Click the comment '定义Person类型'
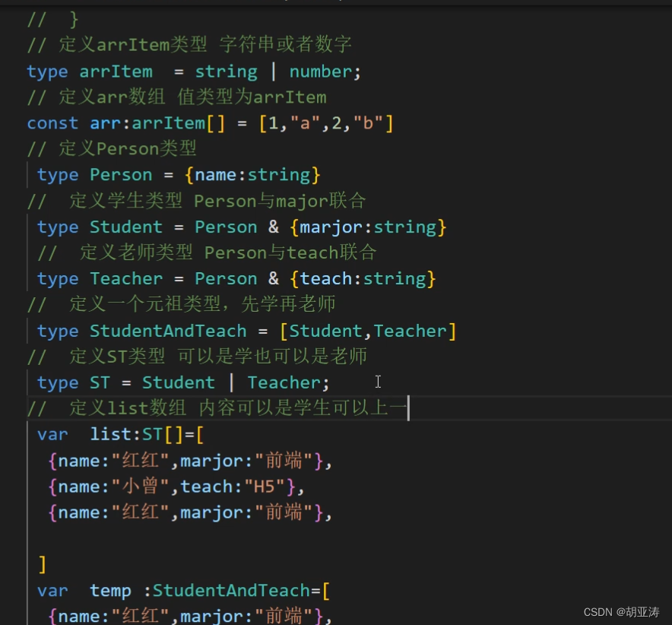 112,149
